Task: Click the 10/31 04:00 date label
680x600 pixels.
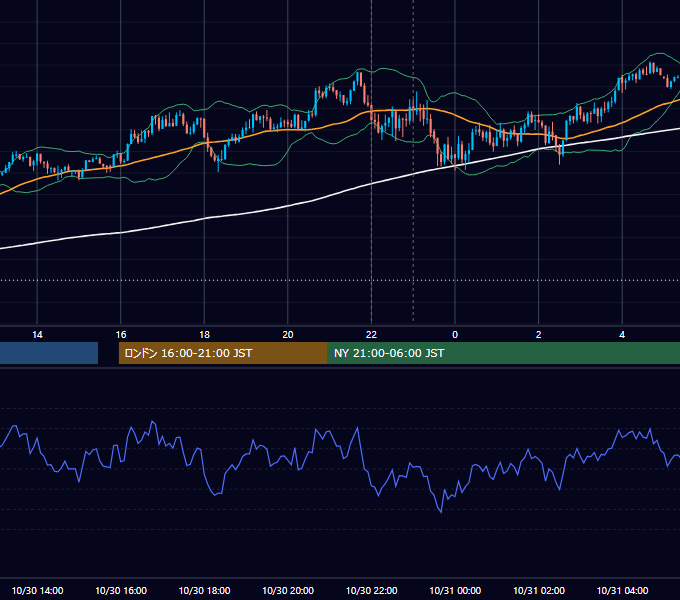Action: (x=622, y=590)
